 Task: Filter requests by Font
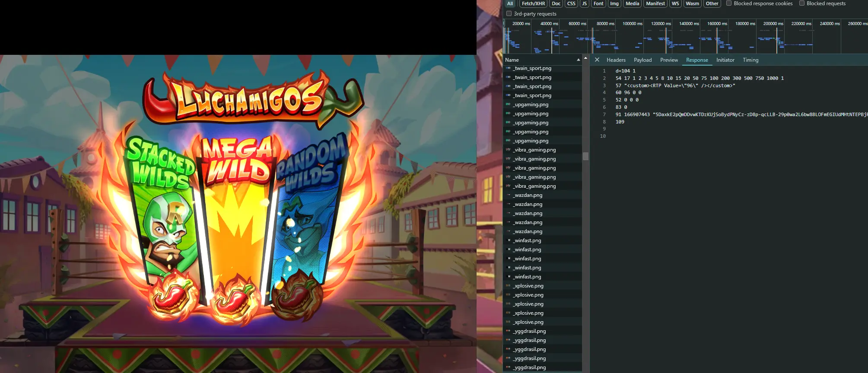[598, 3]
